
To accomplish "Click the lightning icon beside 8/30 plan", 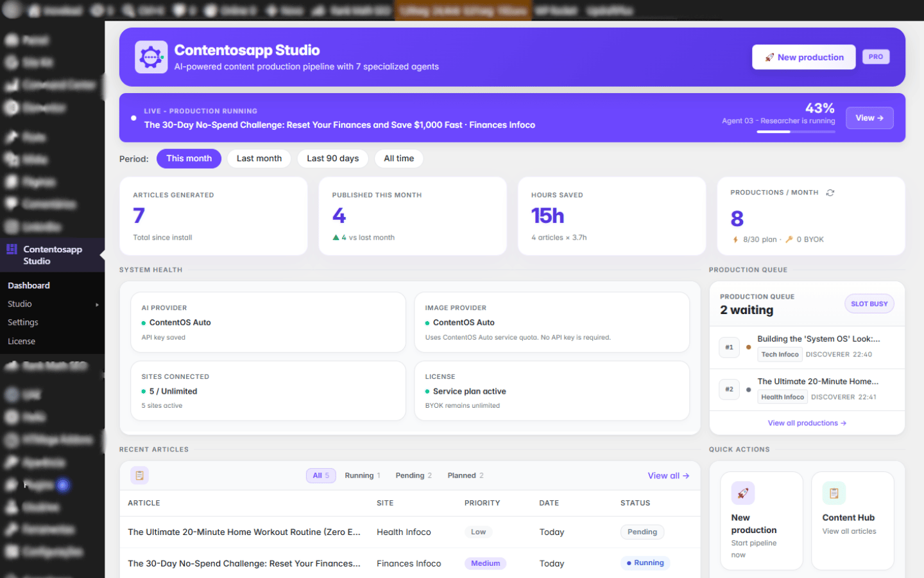I will [x=735, y=239].
